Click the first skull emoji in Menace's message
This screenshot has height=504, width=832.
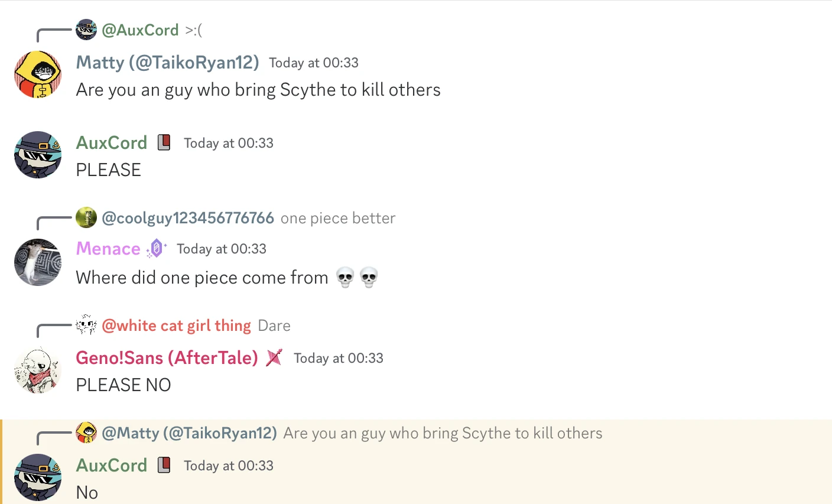click(x=345, y=277)
